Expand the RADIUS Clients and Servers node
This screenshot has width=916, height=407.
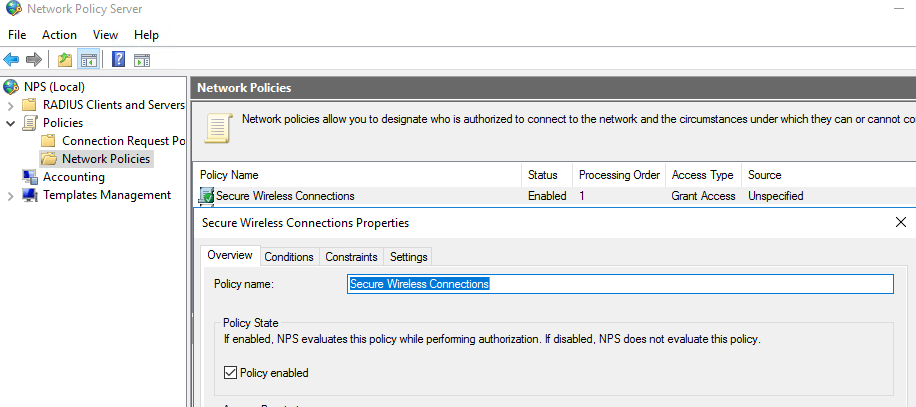pos(11,106)
